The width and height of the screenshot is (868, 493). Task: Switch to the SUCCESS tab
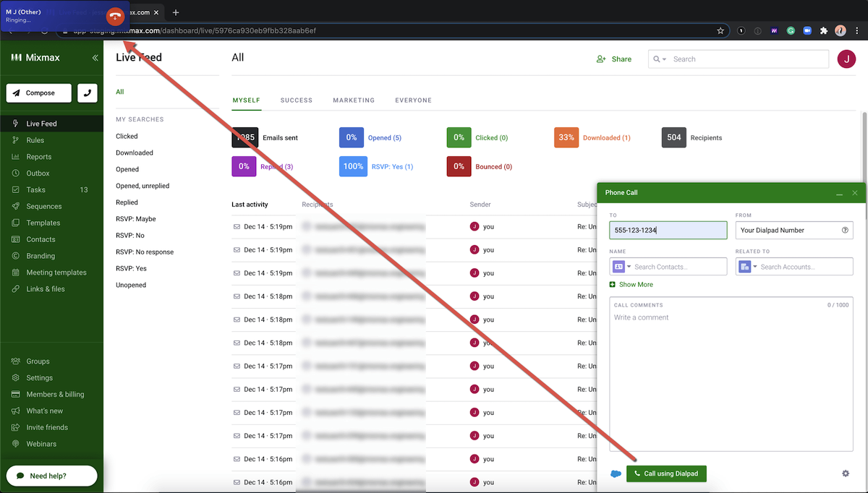click(x=297, y=100)
